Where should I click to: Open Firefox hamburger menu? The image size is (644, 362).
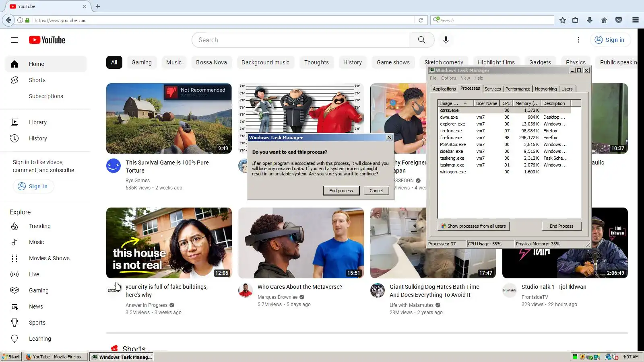pos(636,20)
